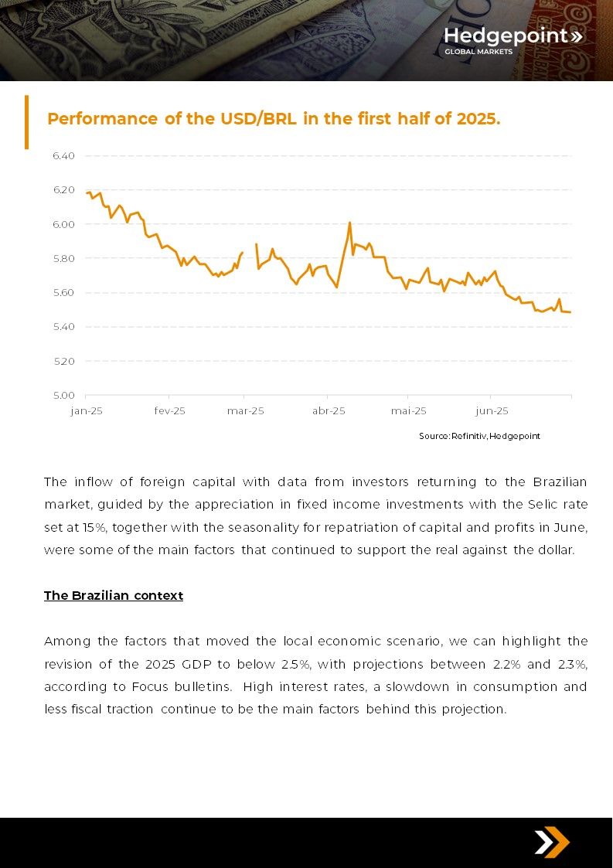Click the fev-25 x-axis label
This screenshot has height=868, width=613.
169,410
